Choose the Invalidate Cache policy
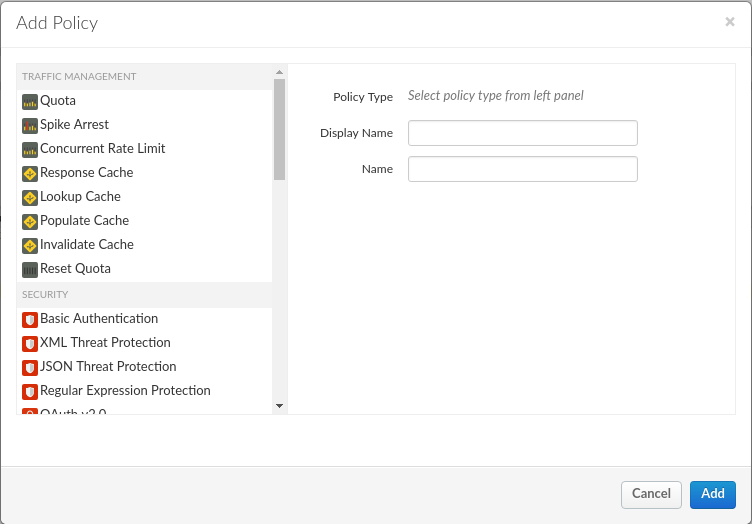The width and height of the screenshot is (752, 524). 86,245
